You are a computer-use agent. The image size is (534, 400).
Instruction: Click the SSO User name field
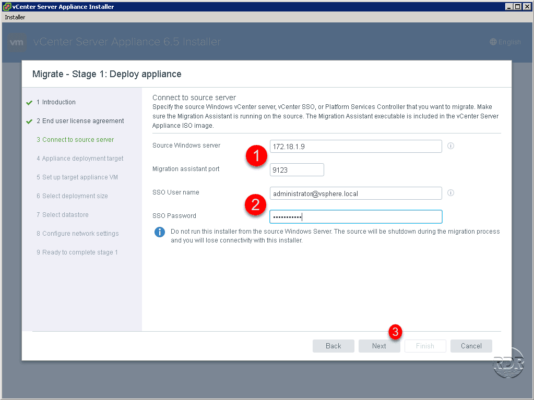[356, 193]
